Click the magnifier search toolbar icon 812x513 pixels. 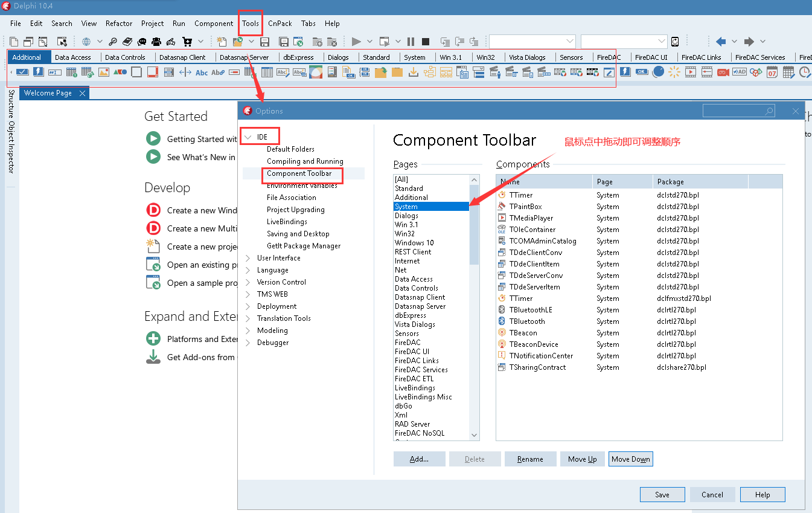113,42
